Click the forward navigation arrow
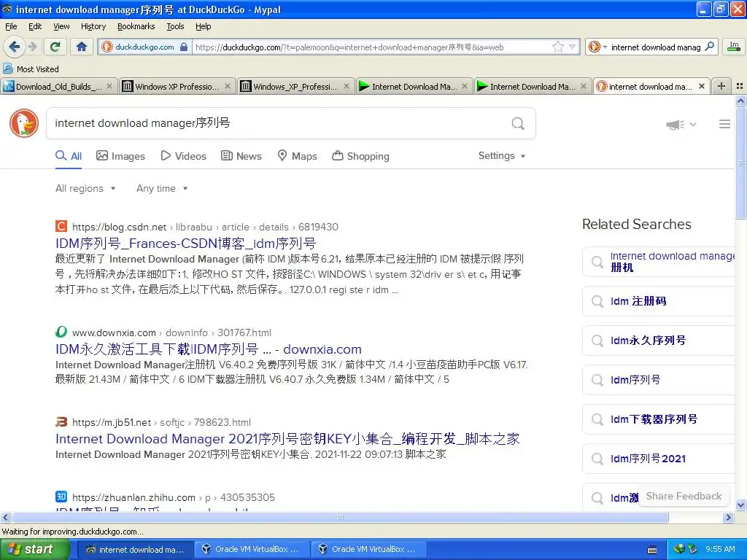The width and height of the screenshot is (747, 560). (x=32, y=47)
